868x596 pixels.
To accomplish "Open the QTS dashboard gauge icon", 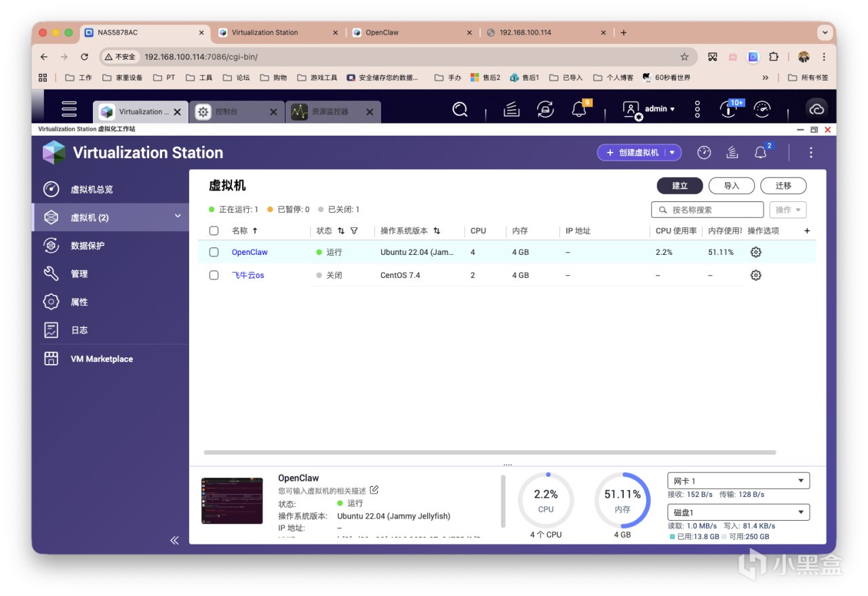I will tap(763, 109).
